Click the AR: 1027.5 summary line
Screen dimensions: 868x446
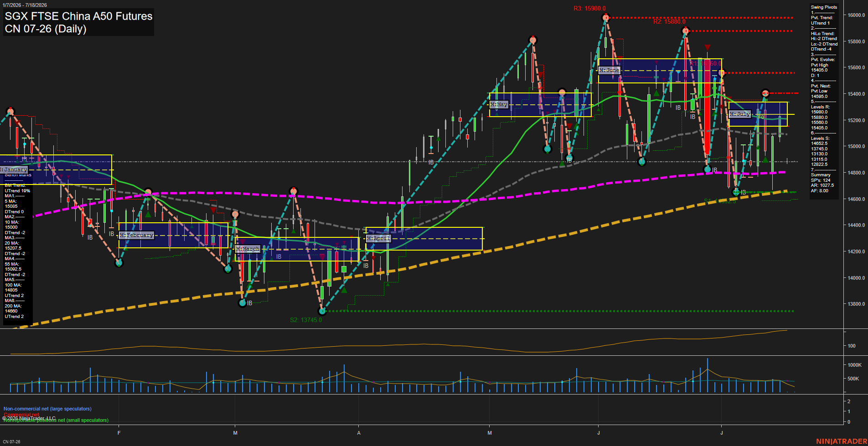822,185
